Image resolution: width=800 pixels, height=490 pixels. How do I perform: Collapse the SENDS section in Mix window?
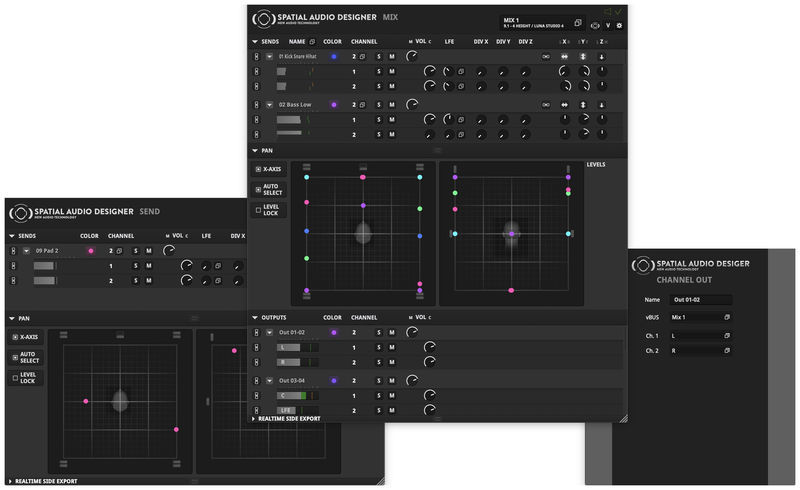click(255, 41)
